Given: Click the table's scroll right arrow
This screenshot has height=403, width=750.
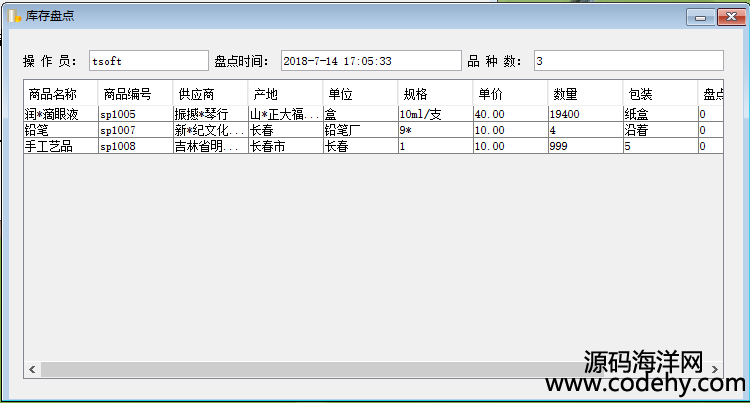Looking at the screenshot, I should click(715, 369).
